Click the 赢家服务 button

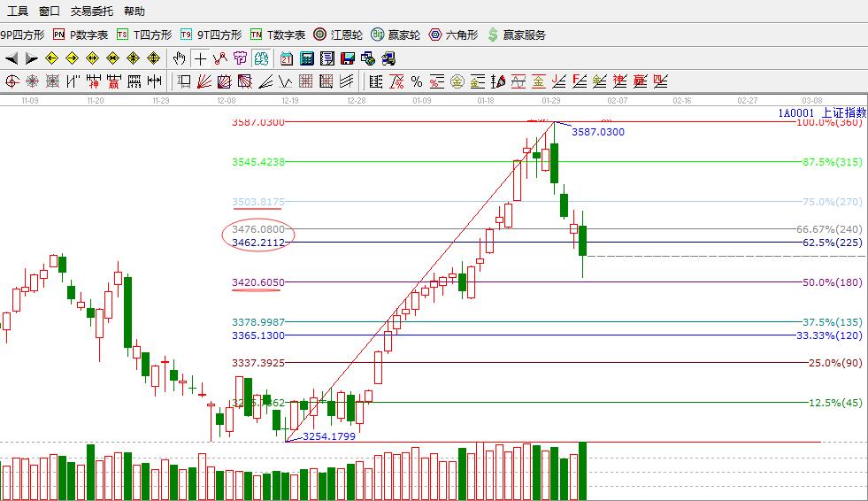click(x=516, y=35)
